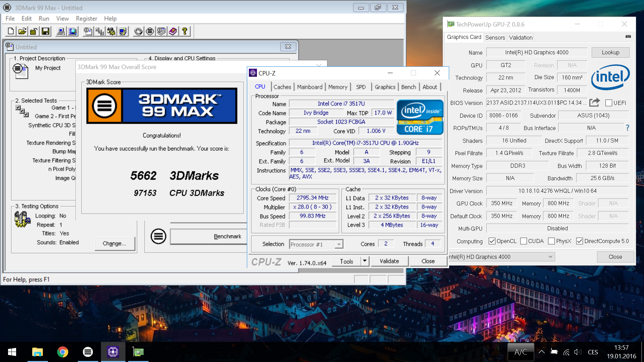Click the purple help book toolbar icon
Viewport: 644px width, 362px height.
tap(173, 32)
